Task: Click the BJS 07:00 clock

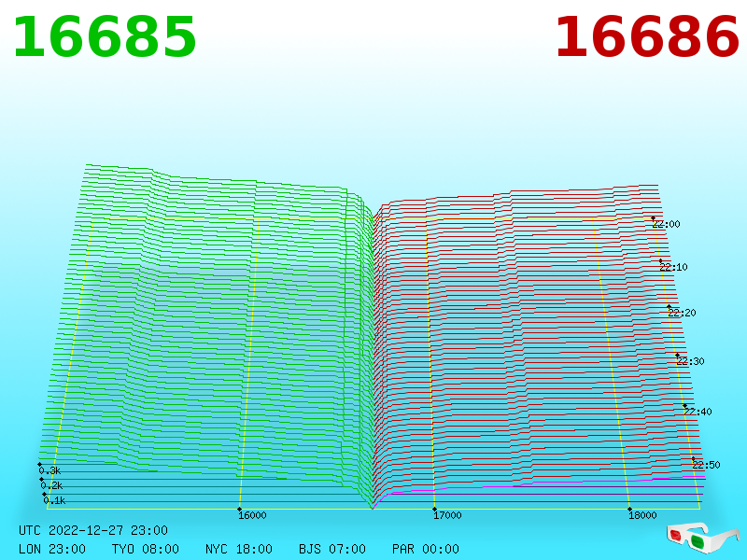Action: point(332,549)
